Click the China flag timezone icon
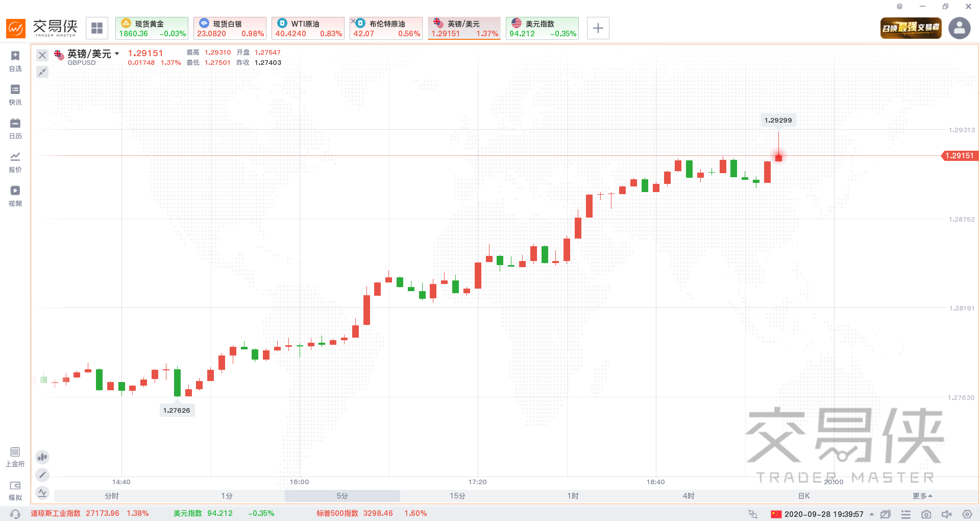Viewport: 980px width, 521px height. click(776, 514)
